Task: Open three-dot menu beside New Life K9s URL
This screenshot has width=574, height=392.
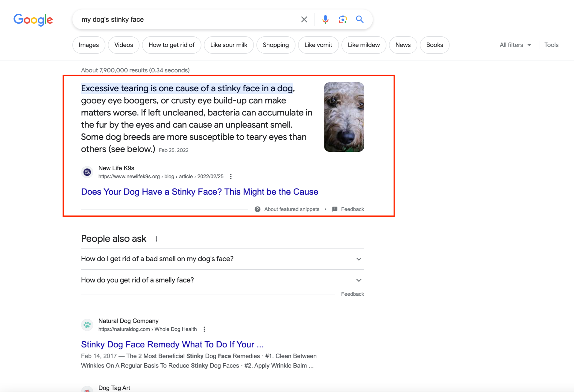Action: coord(231,177)
